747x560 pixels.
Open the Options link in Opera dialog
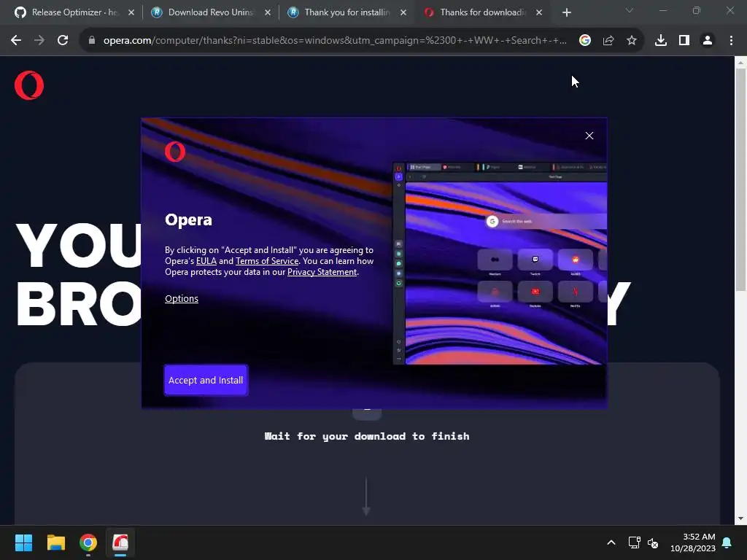(182, 298)
